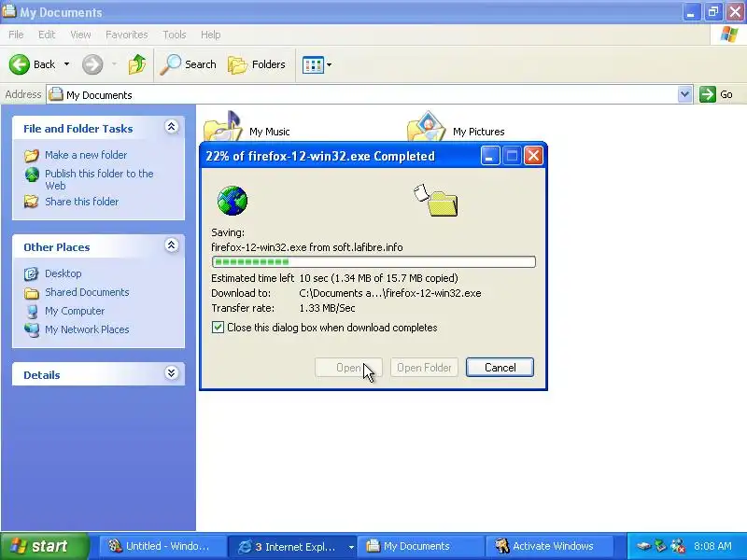Click the 8:08 AM clock
This screenshot has width=747, height=560.
[x=712, y=546]
